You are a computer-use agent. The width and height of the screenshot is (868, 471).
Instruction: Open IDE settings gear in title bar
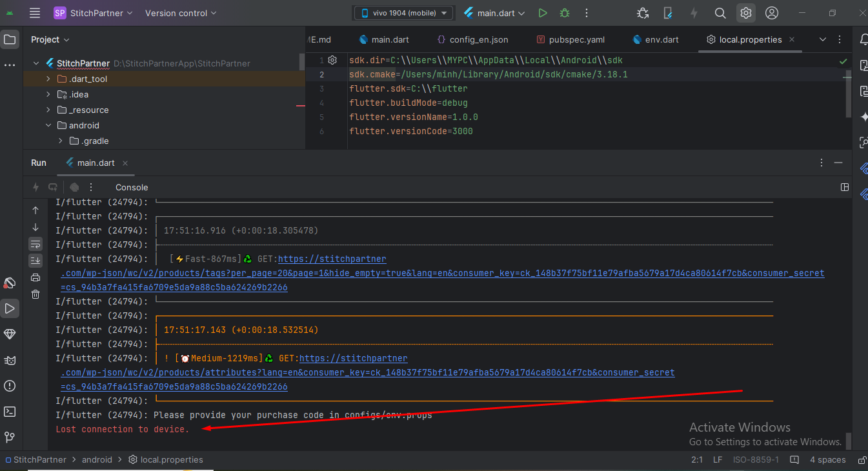(x=746, y=13)
